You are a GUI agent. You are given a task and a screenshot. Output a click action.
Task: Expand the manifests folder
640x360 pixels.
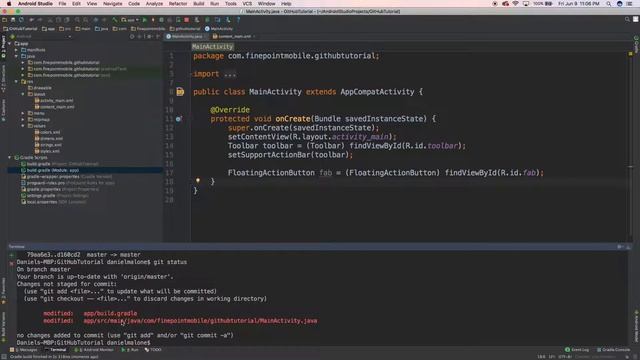[x=16, y=50]
